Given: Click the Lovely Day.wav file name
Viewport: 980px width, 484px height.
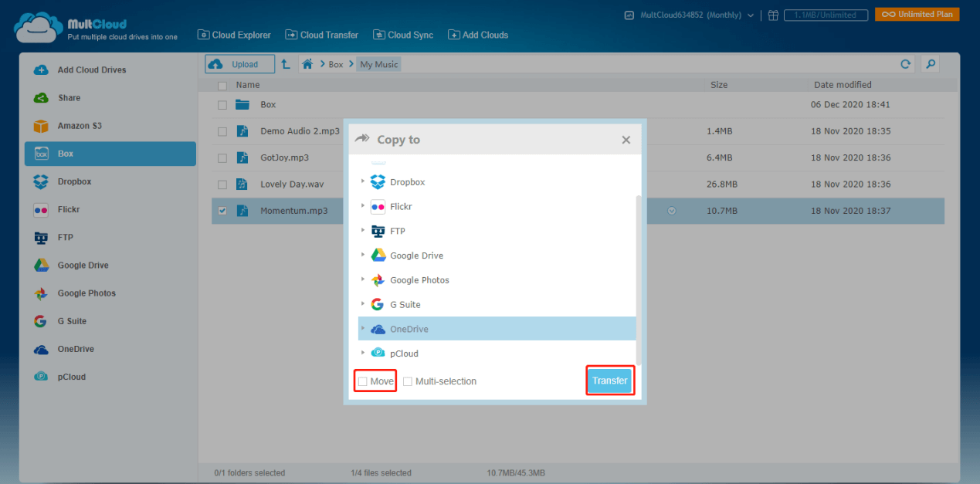Looking at the screenshot, I should [x=290, y=184].
